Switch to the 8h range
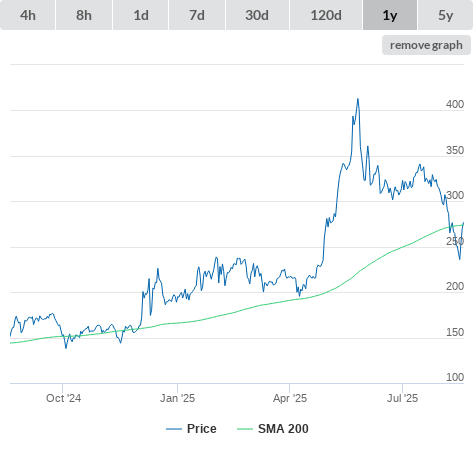Viewport: 474px width, 455px height. 84,15
